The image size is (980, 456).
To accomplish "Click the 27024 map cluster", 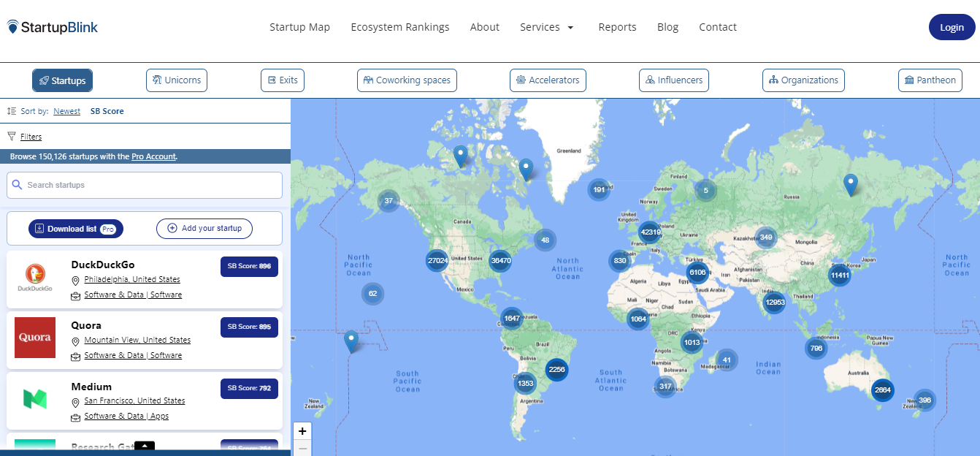I will point(437,261).
